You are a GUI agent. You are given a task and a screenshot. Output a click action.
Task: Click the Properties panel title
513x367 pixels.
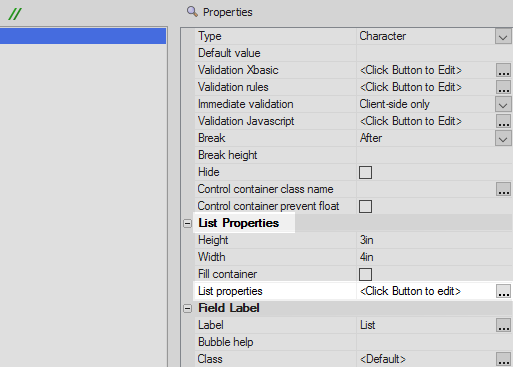coord(228,12)
